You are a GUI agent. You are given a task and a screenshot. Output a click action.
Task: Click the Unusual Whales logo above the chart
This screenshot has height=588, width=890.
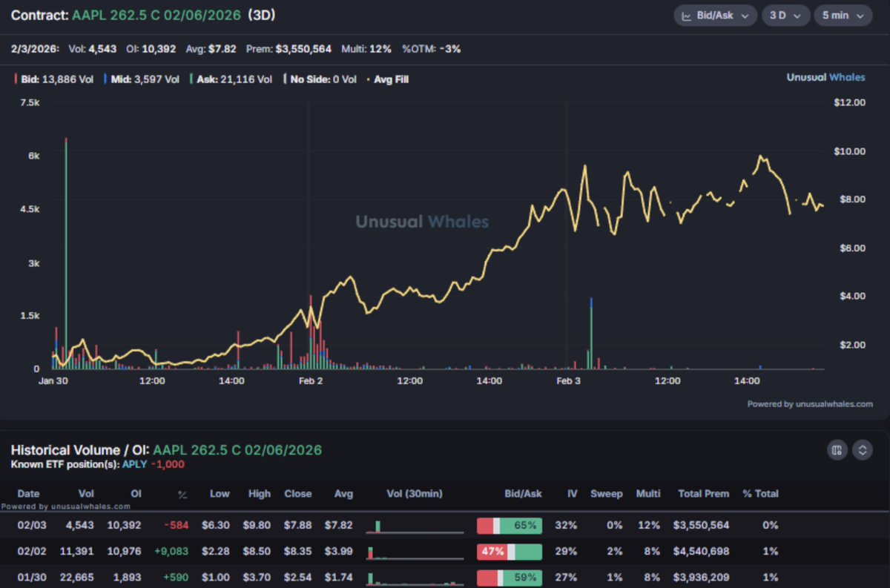[x=825, y=78]
